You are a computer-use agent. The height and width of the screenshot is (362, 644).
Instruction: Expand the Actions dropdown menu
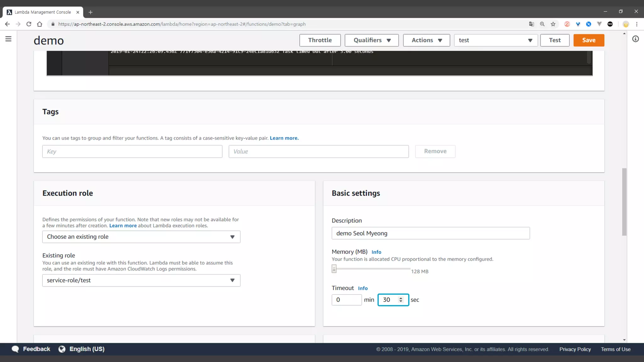point(426,40)
